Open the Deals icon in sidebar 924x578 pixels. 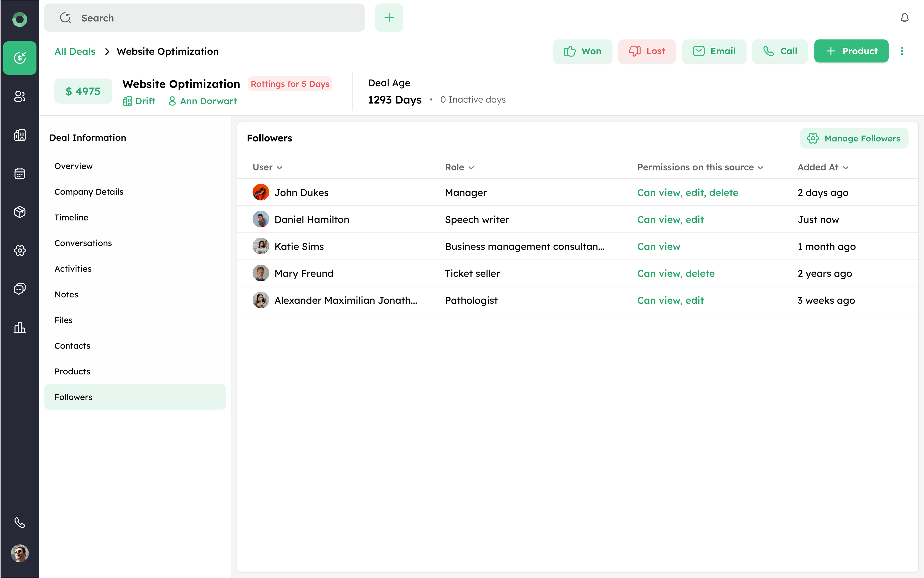19,58
